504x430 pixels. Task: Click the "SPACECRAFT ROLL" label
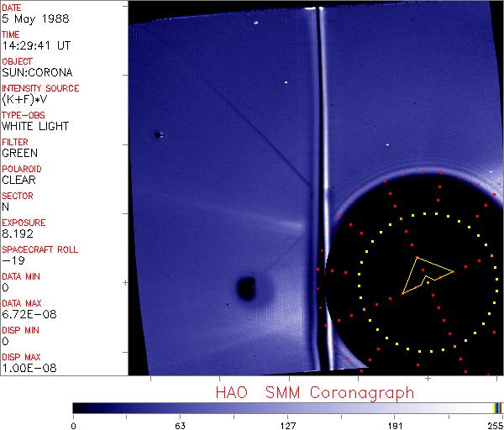click(x=39, y=249)
